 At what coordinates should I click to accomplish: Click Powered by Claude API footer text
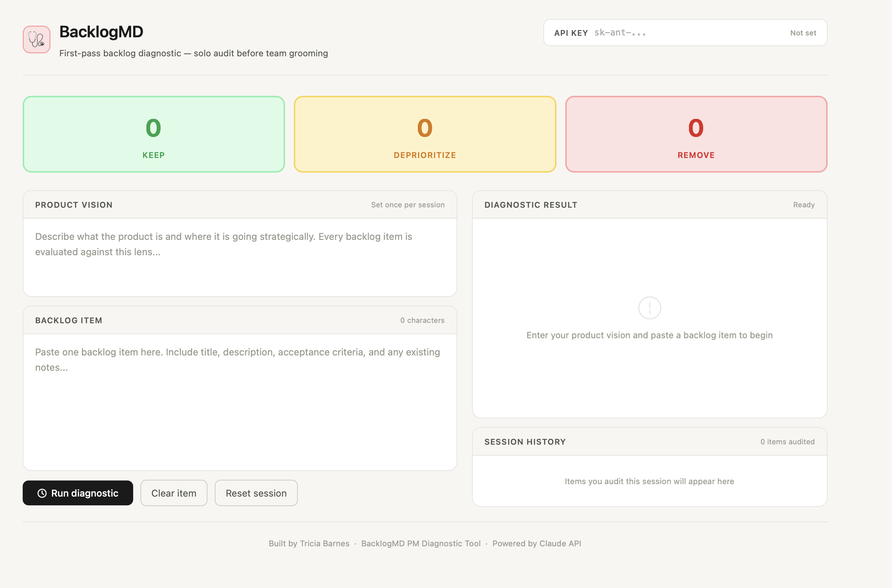click(536, 543)
